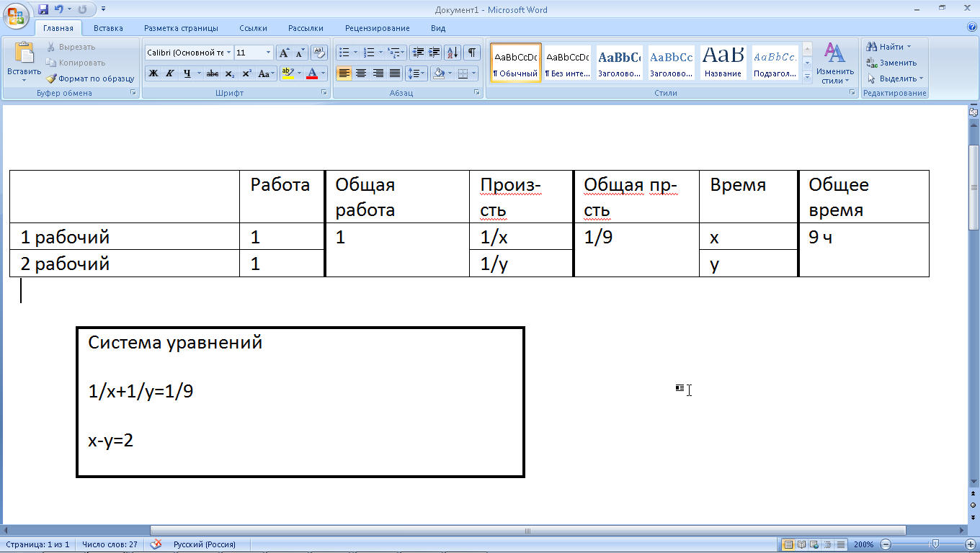Expand the font size combo box

tap(269, 53)
